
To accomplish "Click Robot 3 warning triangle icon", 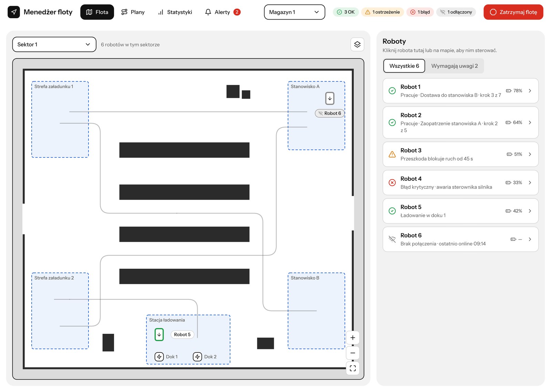I will point(392,154).
